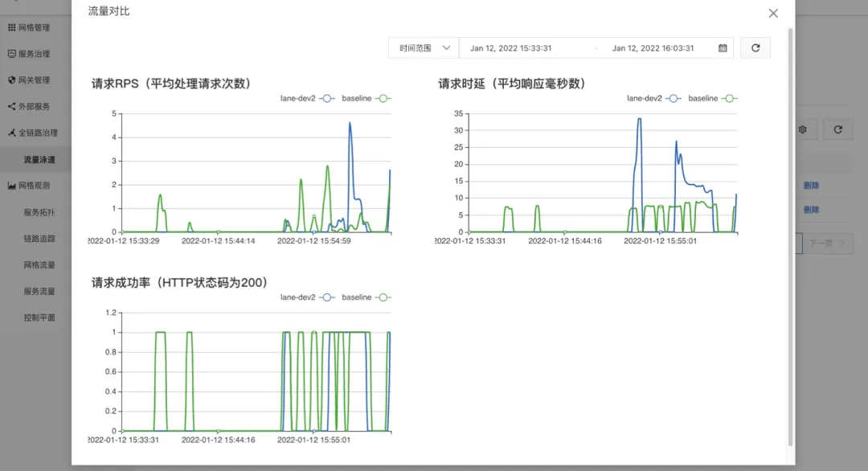Open 服务拓扑 in the sidebar

click(39, 212)
